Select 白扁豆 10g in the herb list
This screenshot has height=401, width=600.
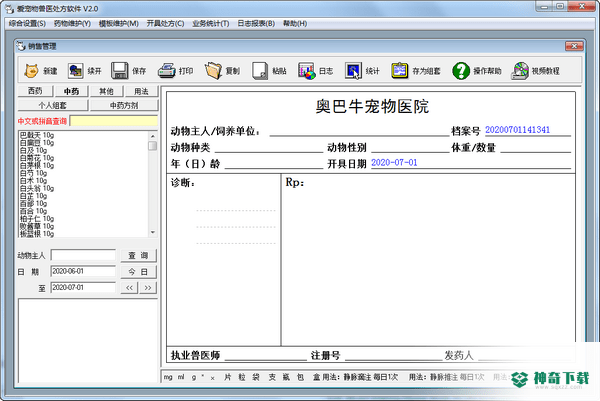37,143
